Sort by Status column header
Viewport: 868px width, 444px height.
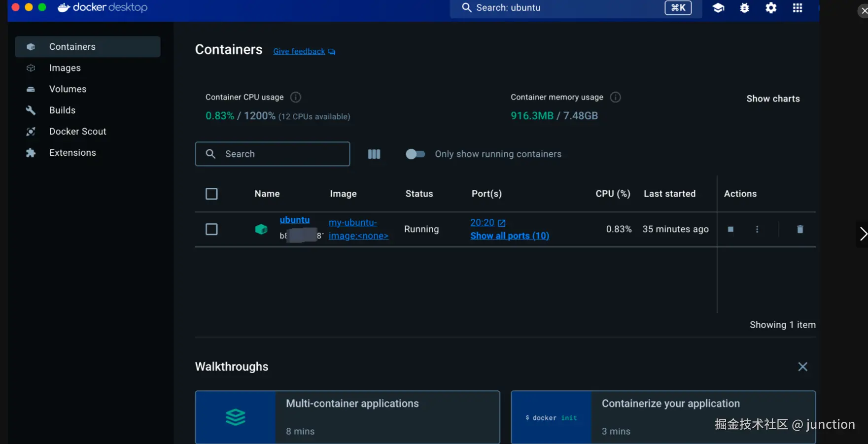tap(419, 194)
